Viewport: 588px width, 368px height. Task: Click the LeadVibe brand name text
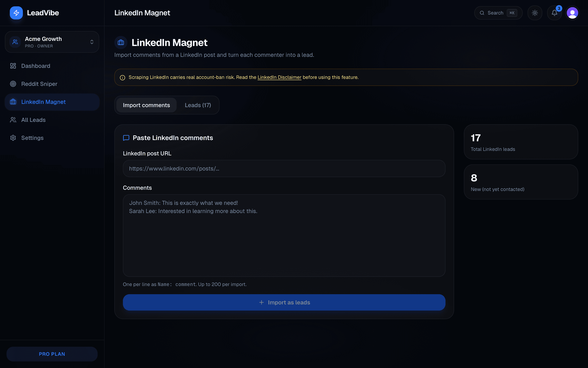coord(43,13)
